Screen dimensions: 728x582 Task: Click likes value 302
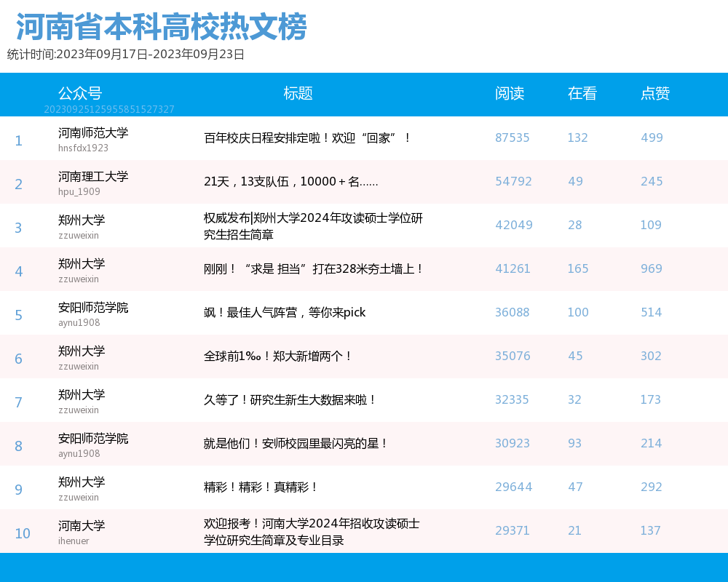click(651, 356)
